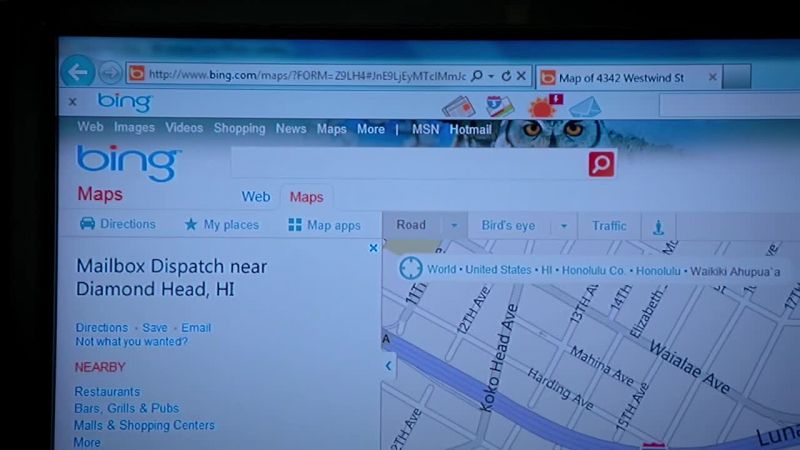
Task: Click the Directions link under Mailbox Dispatch
Action: coord(102,328)
